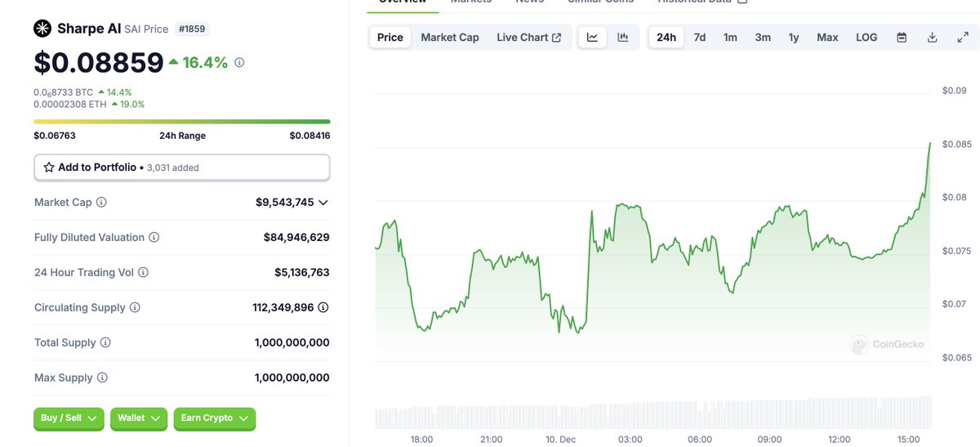This screenshot has width=980, height=447.
Task: Click the 10. Dec axis label
Action: (561, 440)
